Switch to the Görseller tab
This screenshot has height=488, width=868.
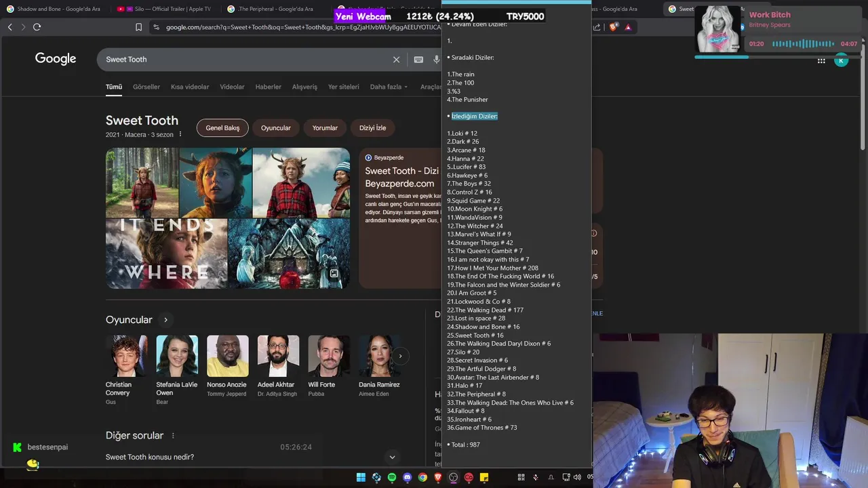(x=146, y=87)
